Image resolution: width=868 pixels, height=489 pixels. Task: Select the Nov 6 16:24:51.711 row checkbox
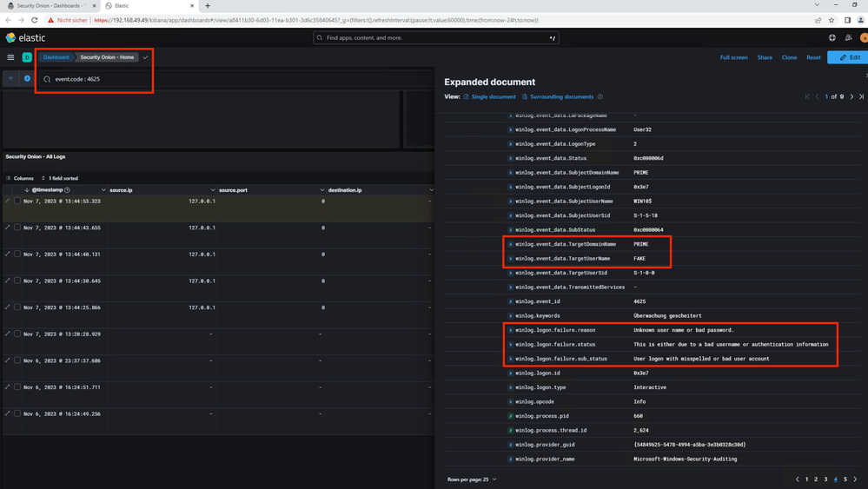[x=17, y=387]
